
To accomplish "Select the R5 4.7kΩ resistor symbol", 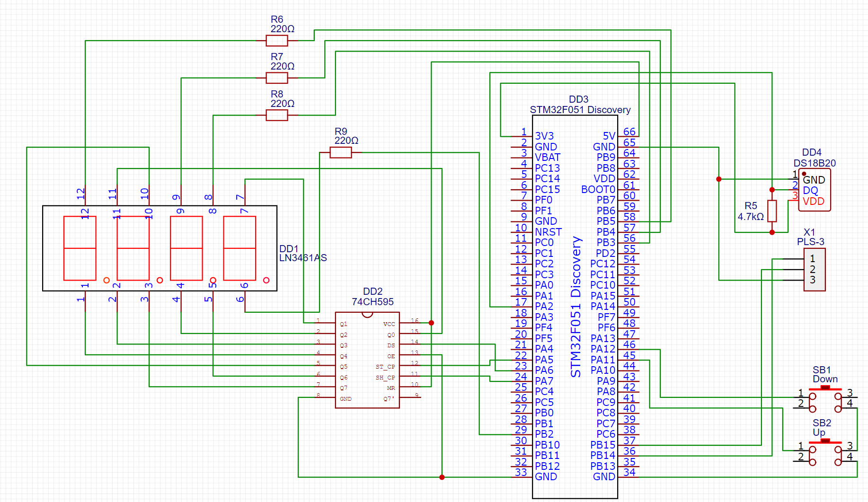I will pyautogui.click(x=772, y=211).
